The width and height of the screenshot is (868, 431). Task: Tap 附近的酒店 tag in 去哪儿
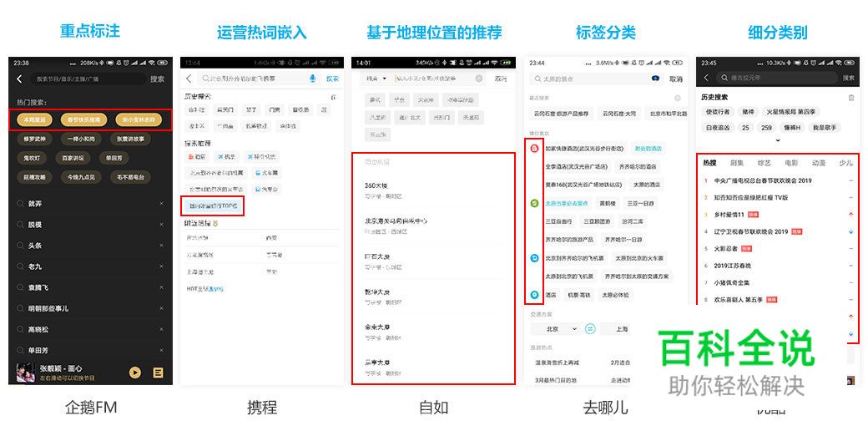[x=648, y=149]
